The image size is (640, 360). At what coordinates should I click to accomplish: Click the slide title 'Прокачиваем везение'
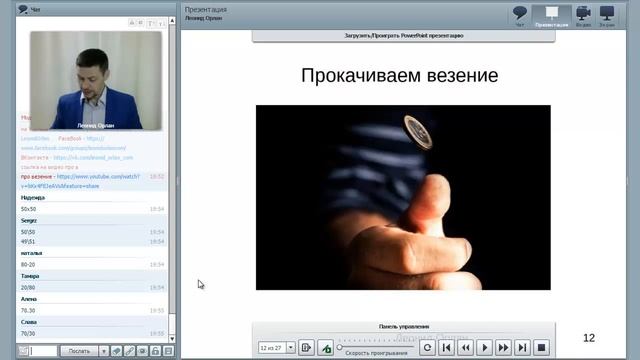point(400,76)
